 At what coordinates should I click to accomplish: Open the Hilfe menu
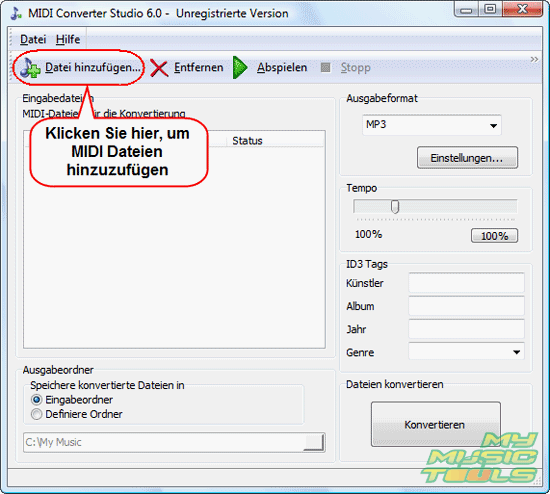tap(68, 39)
